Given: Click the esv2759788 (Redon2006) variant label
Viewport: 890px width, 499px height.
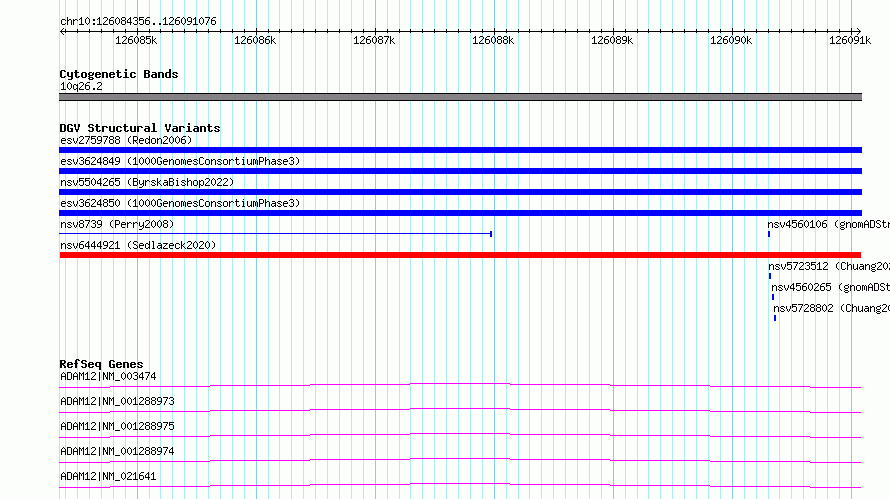Looking at the screenshot, I should (x=126, y=140).
